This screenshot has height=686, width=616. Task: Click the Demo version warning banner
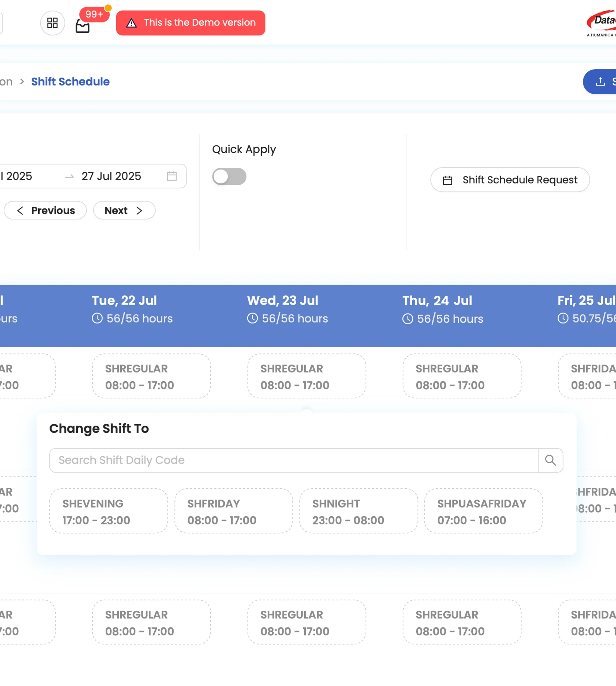tap(191, 23)
